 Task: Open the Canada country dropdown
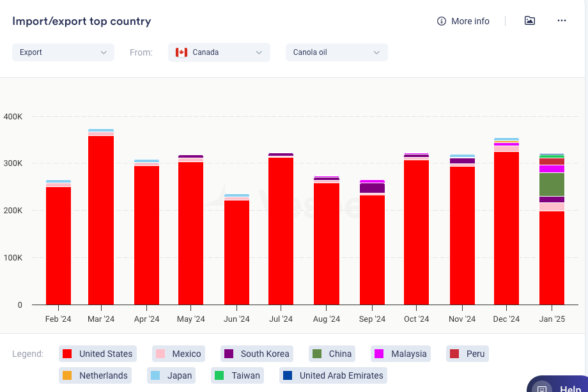coord(219,52)
